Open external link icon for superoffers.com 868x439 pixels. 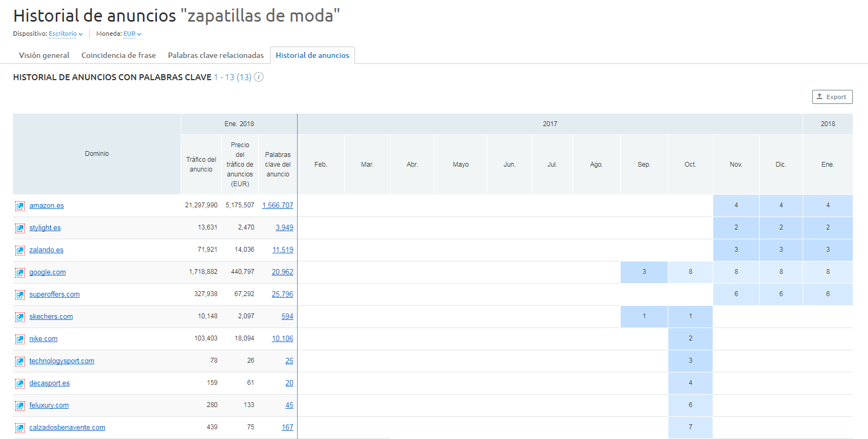click(x=20, y=294)
